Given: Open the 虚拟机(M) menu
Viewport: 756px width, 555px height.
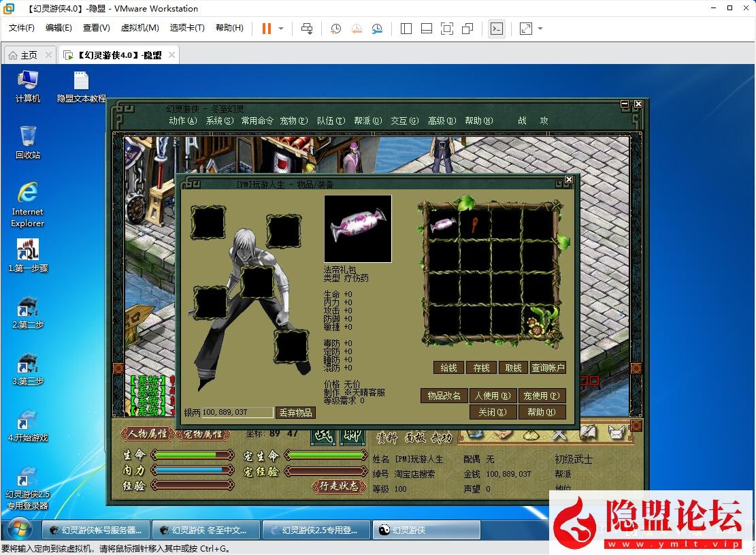Looking at the screenshot, I should 139,28.
